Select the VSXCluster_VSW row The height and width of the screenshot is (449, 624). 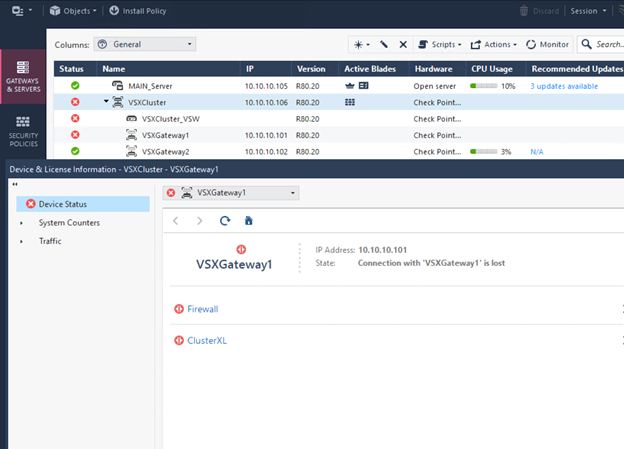(339, 119)
